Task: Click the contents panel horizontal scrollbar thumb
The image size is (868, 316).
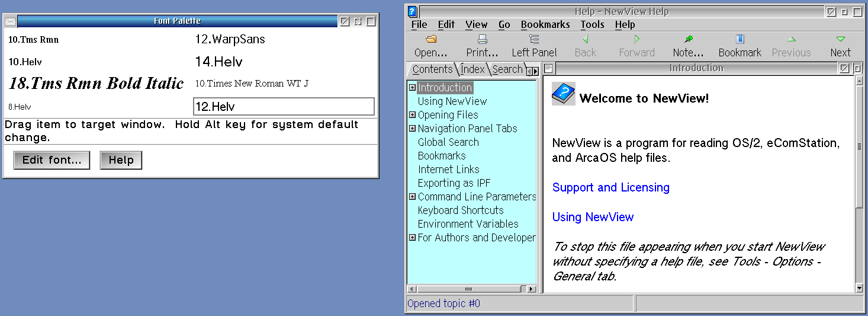Action: 468,289
